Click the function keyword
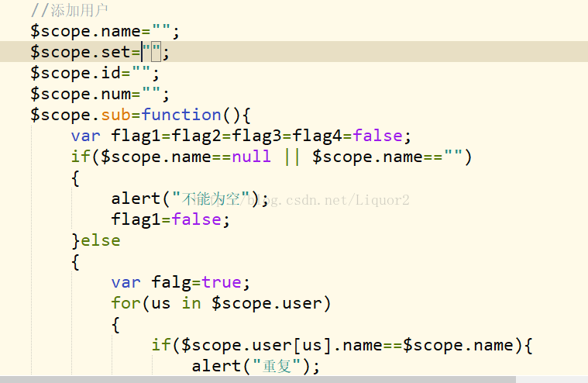588x383 pixels. coord(181,115)
